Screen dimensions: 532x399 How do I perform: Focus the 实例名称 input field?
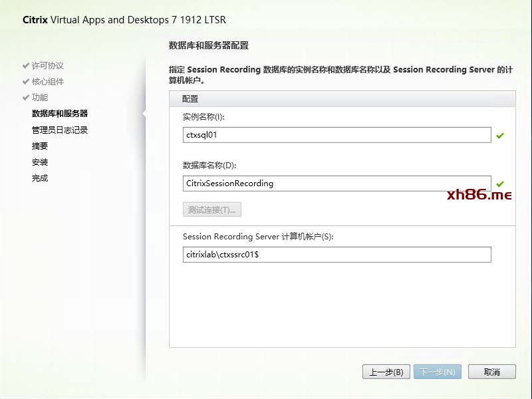pyautogui.click(x=336, y=135)
